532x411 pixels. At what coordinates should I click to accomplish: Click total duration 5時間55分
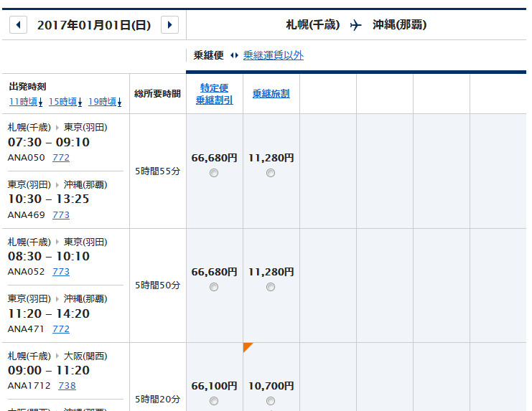(x=158, y=171)
